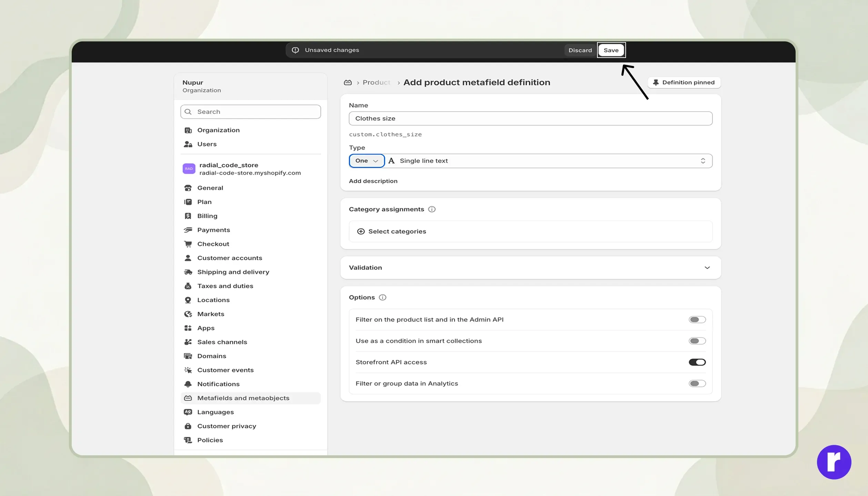Click info icon beside Category assignments
Screen dimensions: 868x496
coord(432,209)
